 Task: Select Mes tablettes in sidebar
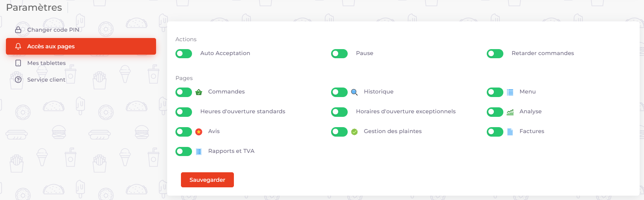[46, 63]
